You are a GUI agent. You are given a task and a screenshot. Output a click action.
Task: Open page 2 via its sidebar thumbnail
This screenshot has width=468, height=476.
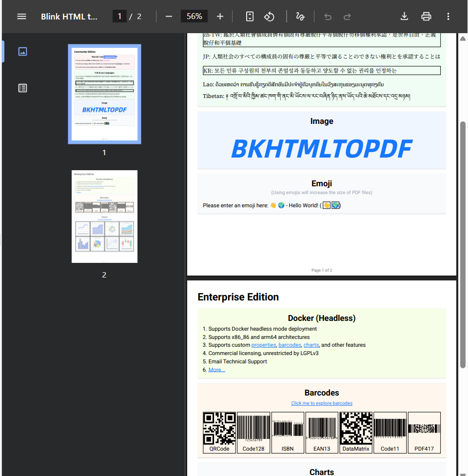coord(104,216)
